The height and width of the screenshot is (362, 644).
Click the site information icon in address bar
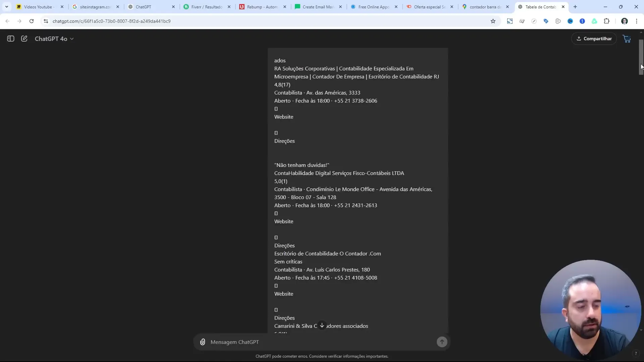pyautogui.click(x=46, y=21)
